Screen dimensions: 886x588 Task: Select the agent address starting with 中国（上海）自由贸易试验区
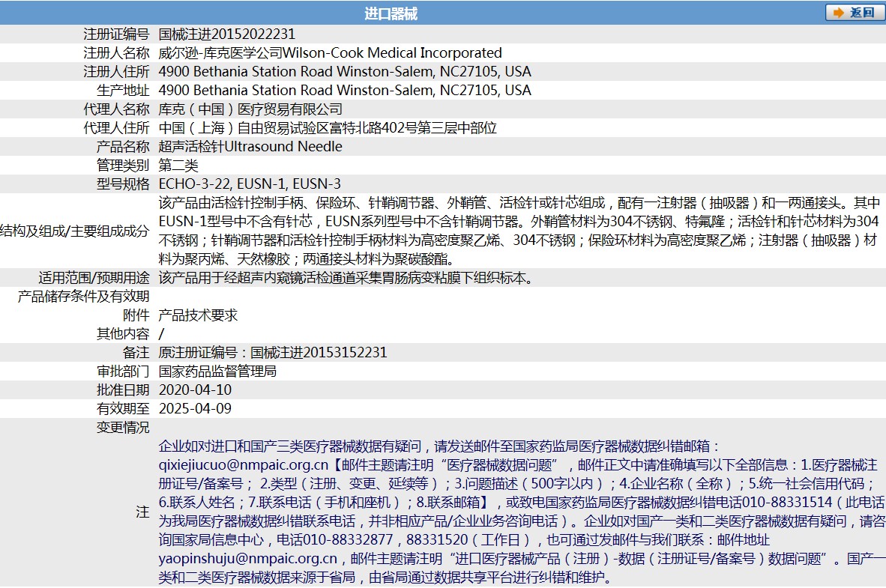pos(328,127)
